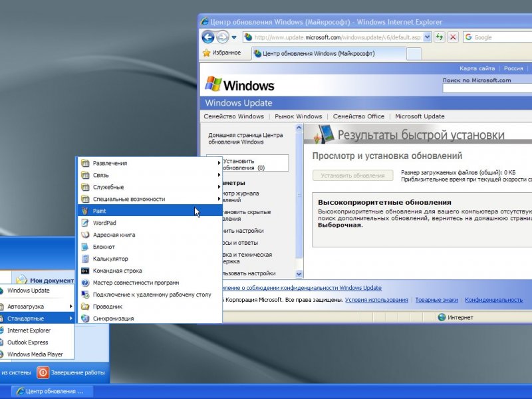This screenshot has height=399, width=532.
Task: Click the remote desktop connection icon
Action: (x=85, y=295)
